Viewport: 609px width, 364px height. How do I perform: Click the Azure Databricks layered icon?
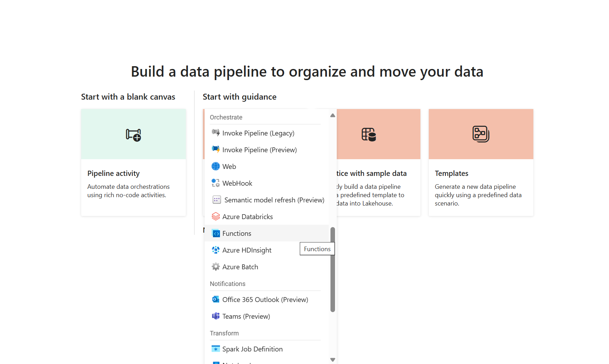[x=216, y=216]
